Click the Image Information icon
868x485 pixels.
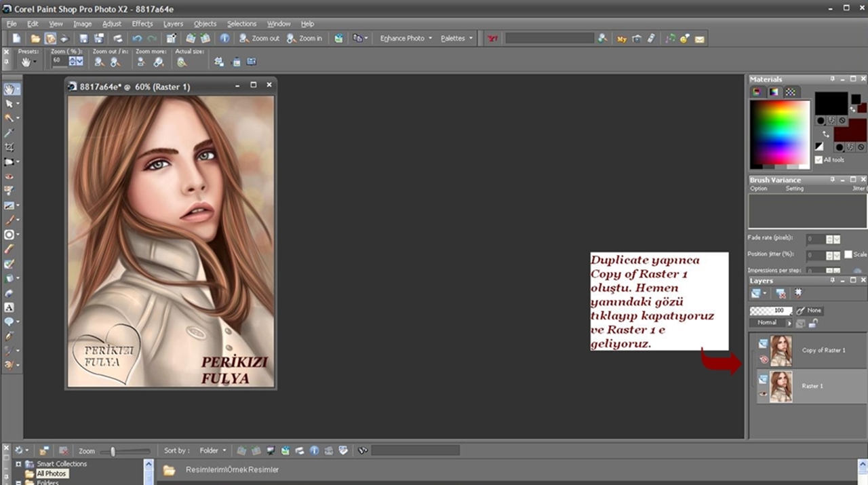[224, 39]
